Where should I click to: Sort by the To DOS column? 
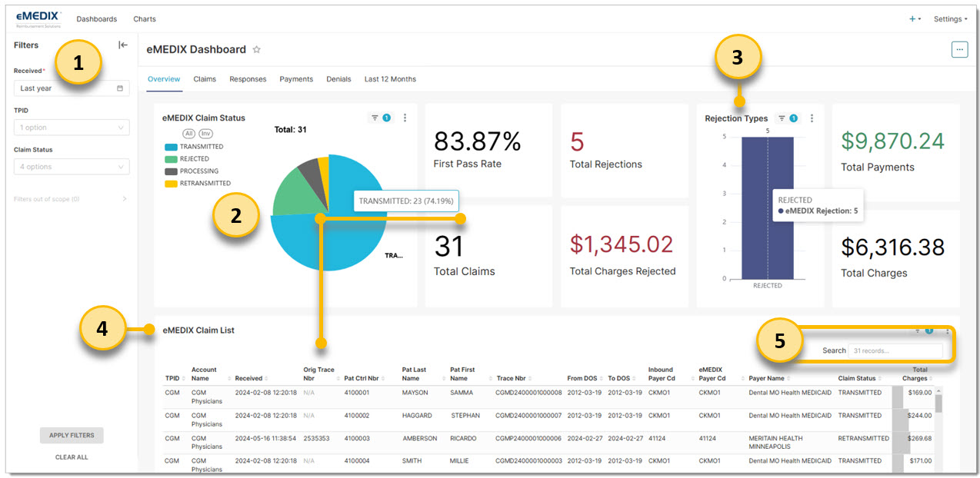[x=621, y=378]
